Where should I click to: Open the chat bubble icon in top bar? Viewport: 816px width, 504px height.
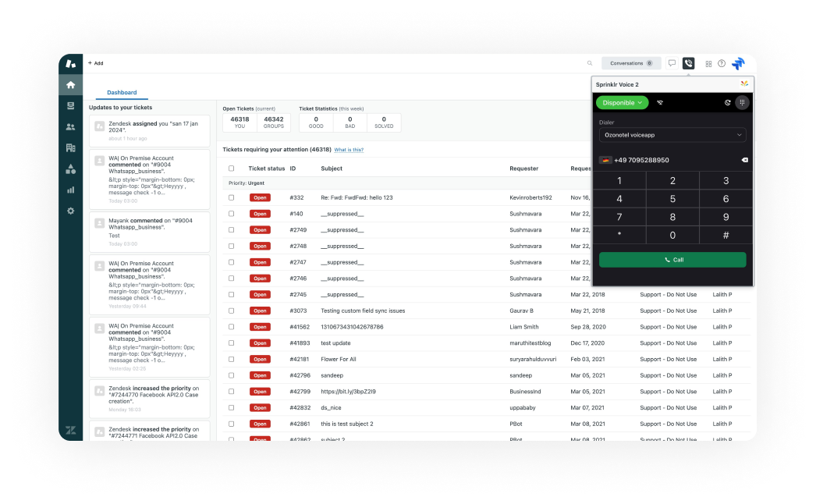tap(672, 63)
